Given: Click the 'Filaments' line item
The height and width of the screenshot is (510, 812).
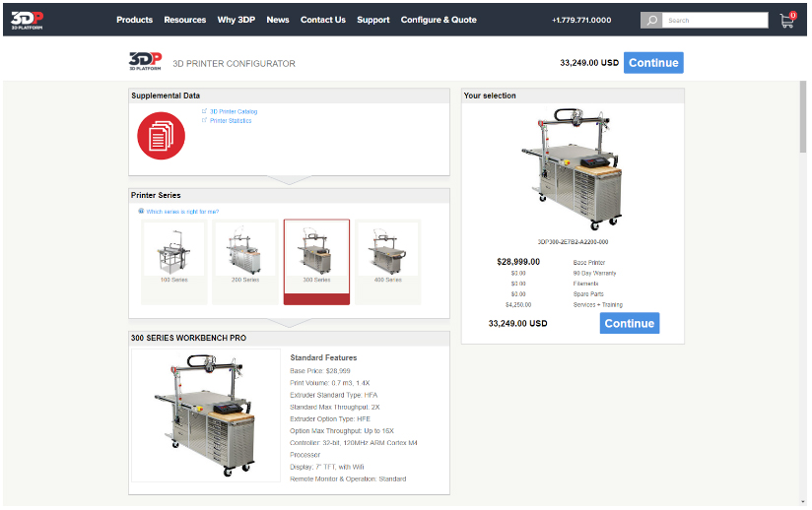Looking at the screenshot, I should pyautogui.click(x=585, y=284).
